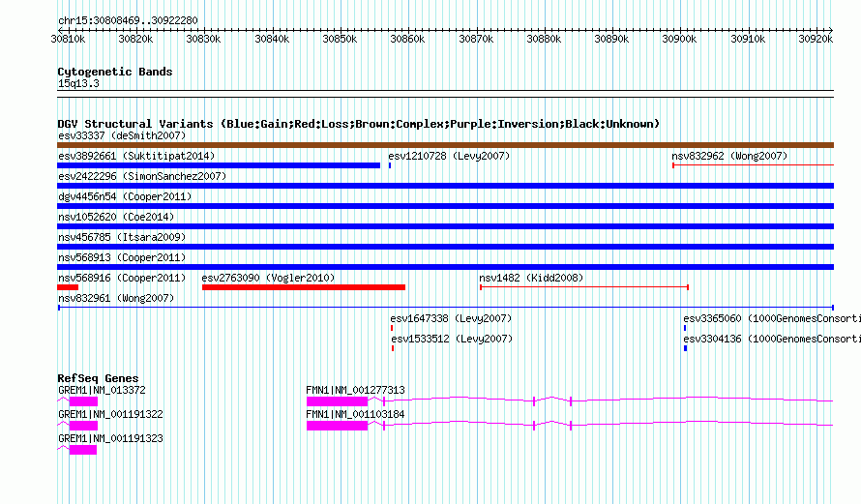Click the GREM1|NM_013372 gene exon block
This screenshot has width=861, height=504.
point(83,401)
